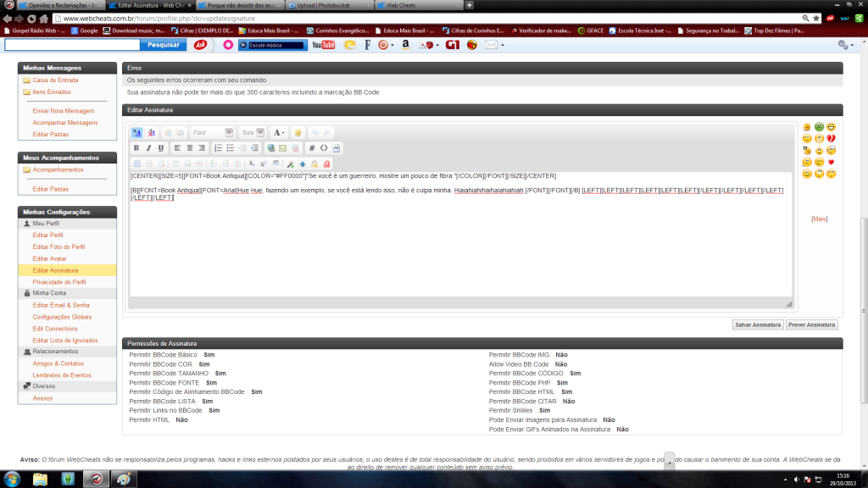Toggle the editor source mode button

click(137, 132)
